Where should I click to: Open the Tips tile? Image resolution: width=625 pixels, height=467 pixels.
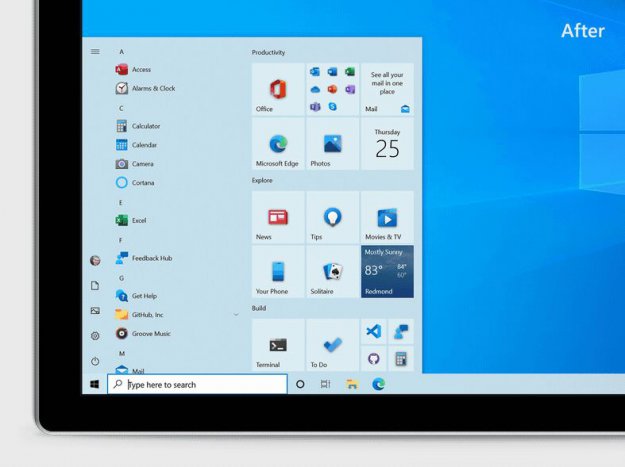tap(332, 217)
